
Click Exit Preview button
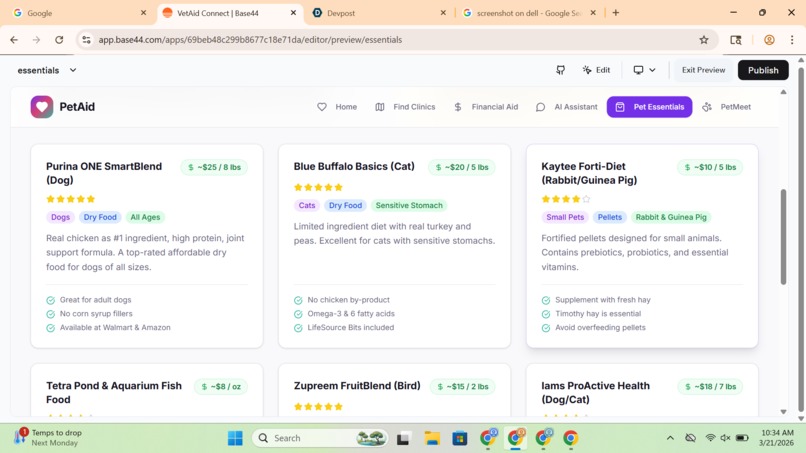[x=703, y=70]
